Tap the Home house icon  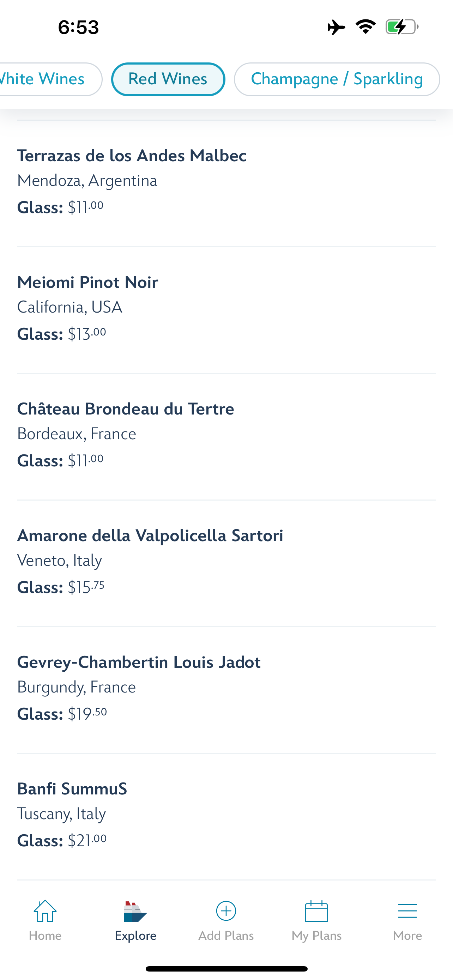click(x=45, y=912)
